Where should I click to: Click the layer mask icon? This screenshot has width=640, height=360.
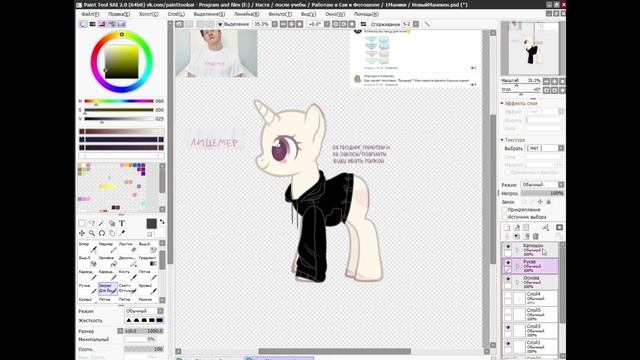click(x=560, y=227)
